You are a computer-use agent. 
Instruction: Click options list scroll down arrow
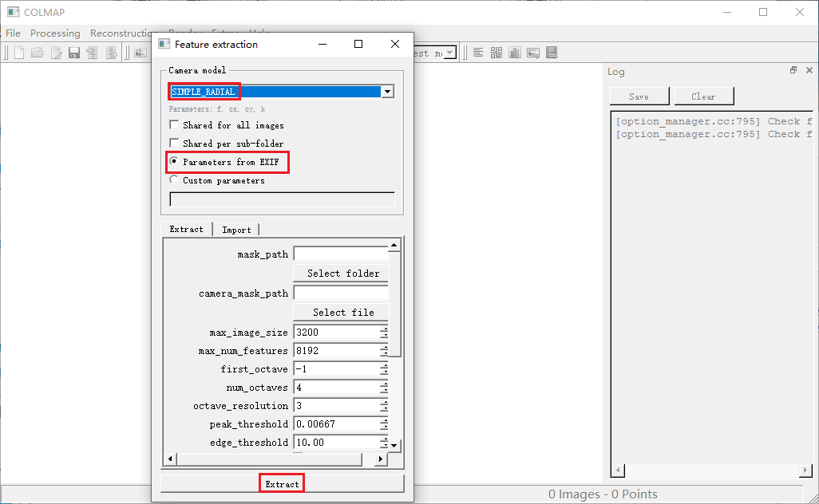394,446
